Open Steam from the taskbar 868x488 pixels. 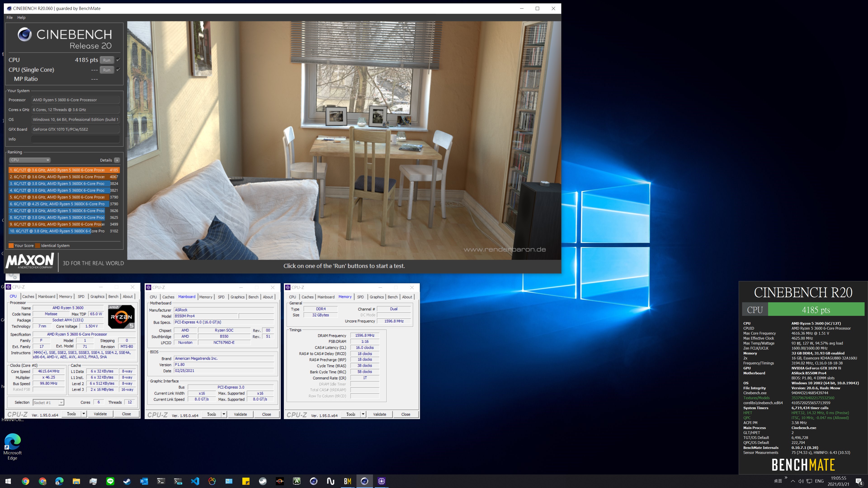127,481
